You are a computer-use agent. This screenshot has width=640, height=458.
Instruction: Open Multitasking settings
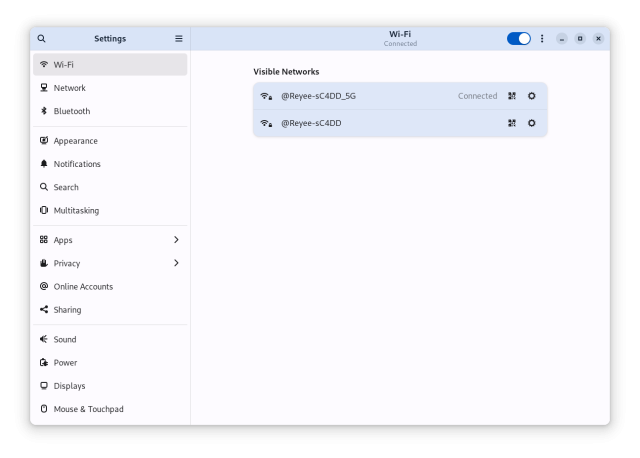[76, 210]
